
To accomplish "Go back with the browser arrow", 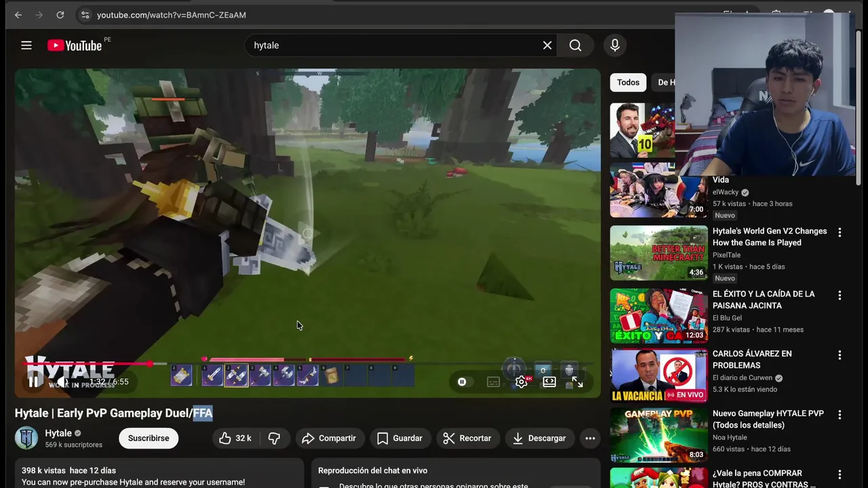I will click(x=18, y=15).
